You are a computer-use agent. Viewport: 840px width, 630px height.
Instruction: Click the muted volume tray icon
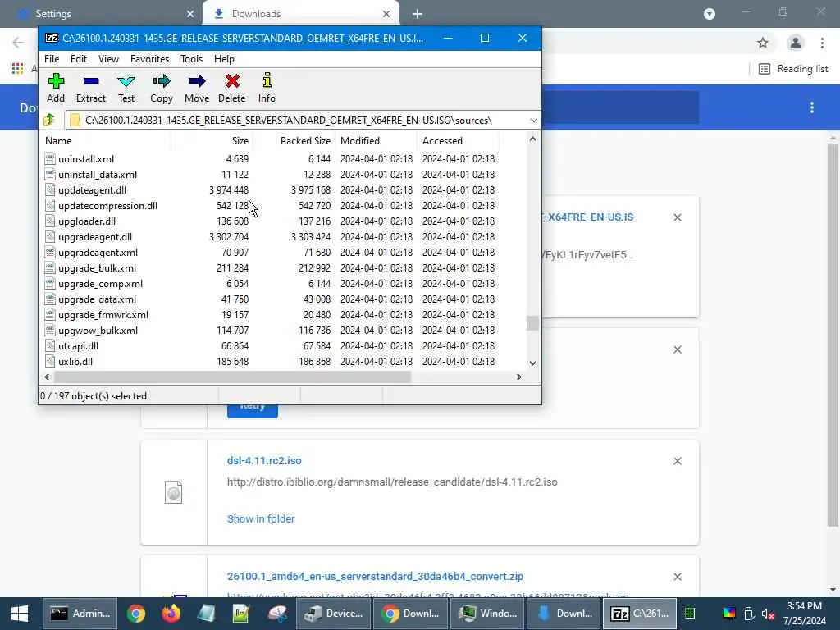768,614
